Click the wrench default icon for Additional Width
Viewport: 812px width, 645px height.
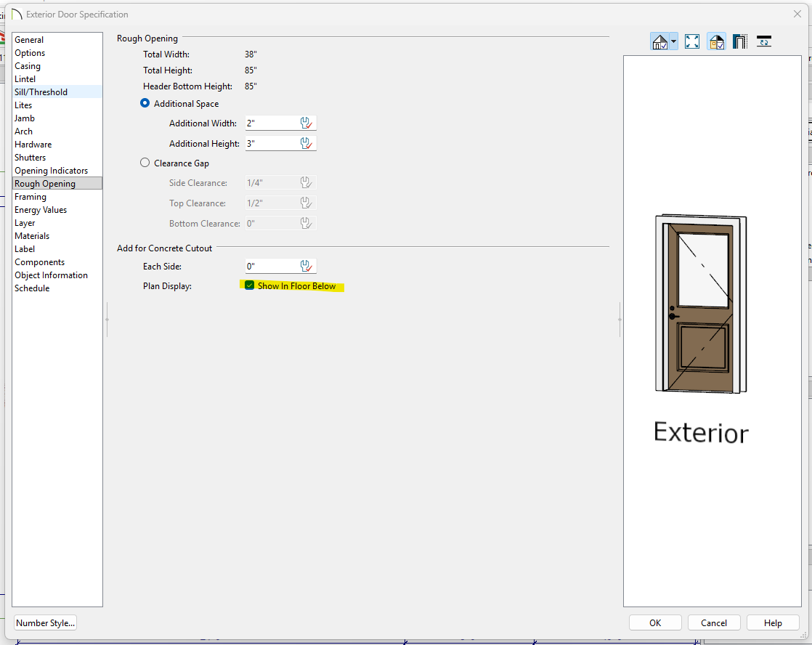pos(306,123)
